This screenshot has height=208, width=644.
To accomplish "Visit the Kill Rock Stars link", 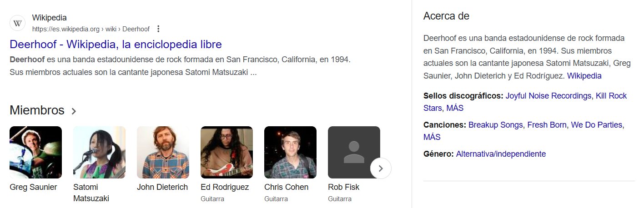I will point(611,96).
